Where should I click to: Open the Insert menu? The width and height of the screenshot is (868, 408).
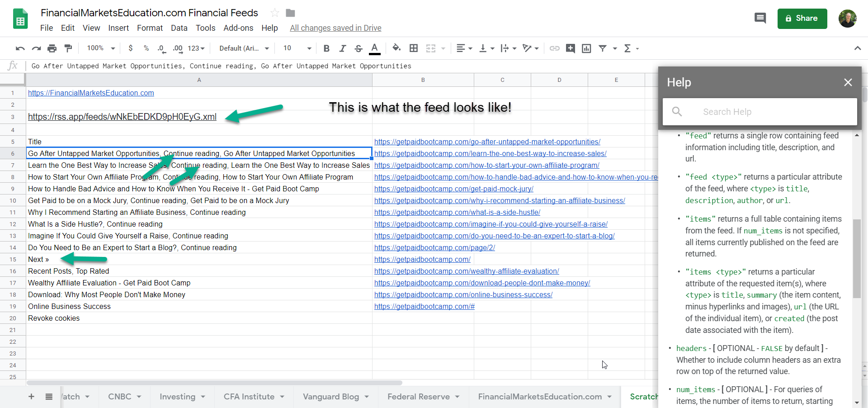coord(118,28)
